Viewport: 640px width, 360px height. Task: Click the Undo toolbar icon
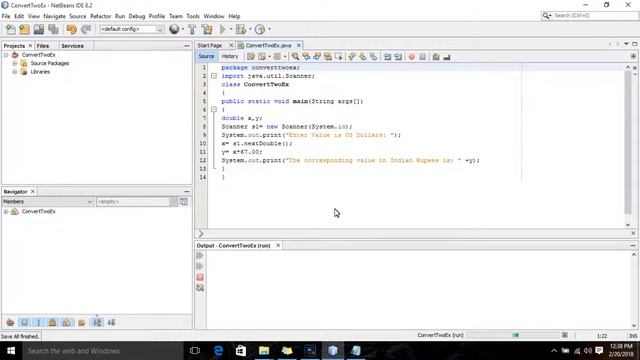point(71,29)
